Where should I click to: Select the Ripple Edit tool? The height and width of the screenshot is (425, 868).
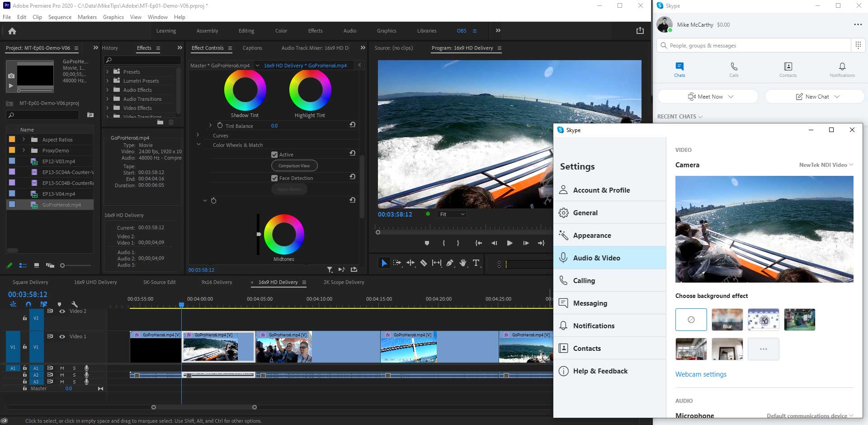pos(410,263)
